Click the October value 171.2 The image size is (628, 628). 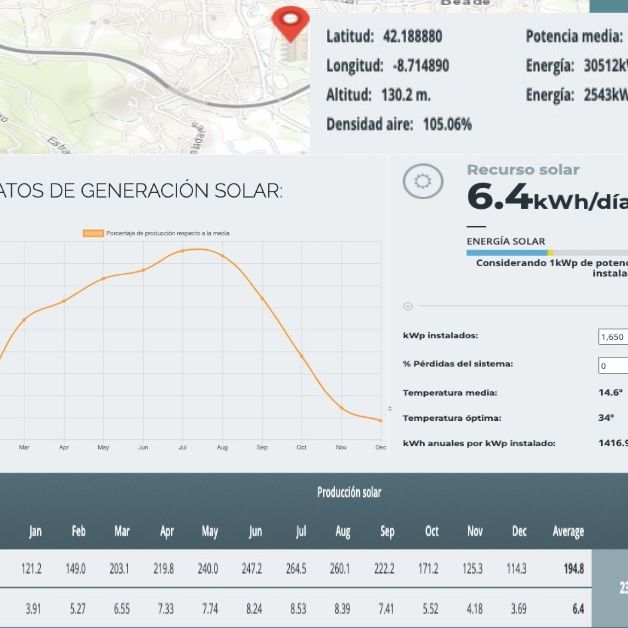click(428, 568)
